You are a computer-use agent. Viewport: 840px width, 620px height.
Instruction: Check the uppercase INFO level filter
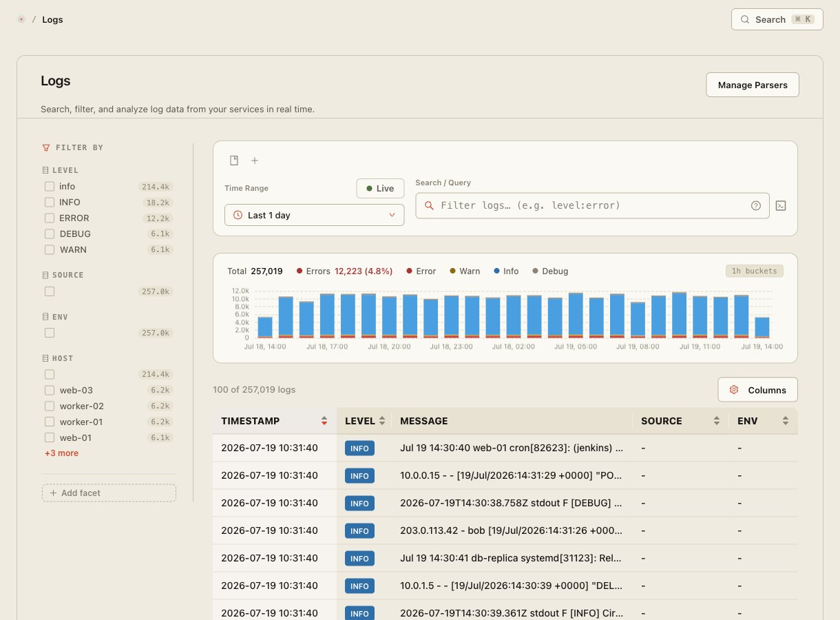pyautogui.click(x=50, y=202)
